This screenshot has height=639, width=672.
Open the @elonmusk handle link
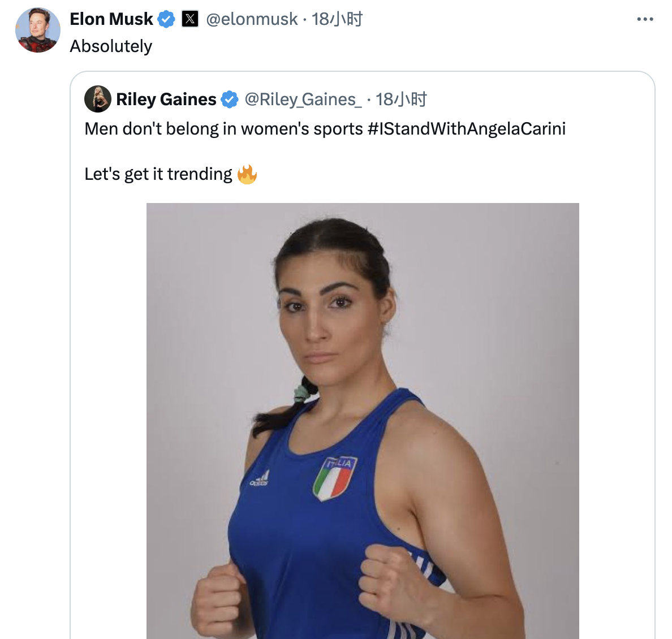click(x=252, y=19)
